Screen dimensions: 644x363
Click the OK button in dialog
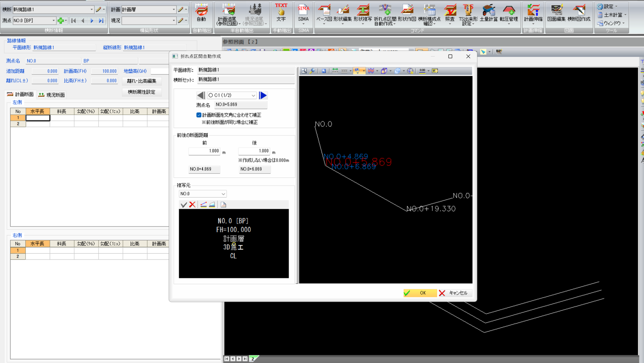(420, 293)
